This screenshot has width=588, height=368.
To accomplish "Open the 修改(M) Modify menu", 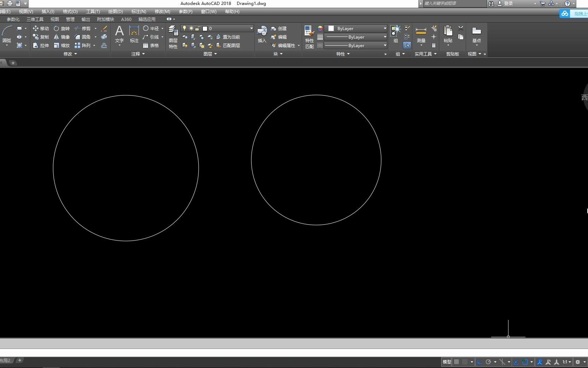I will coord(162,12).
